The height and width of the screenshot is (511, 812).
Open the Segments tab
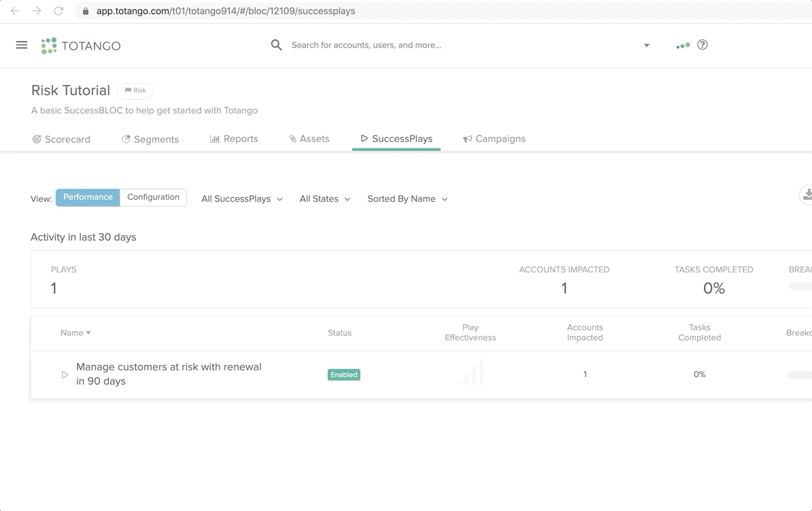(150, 139)
